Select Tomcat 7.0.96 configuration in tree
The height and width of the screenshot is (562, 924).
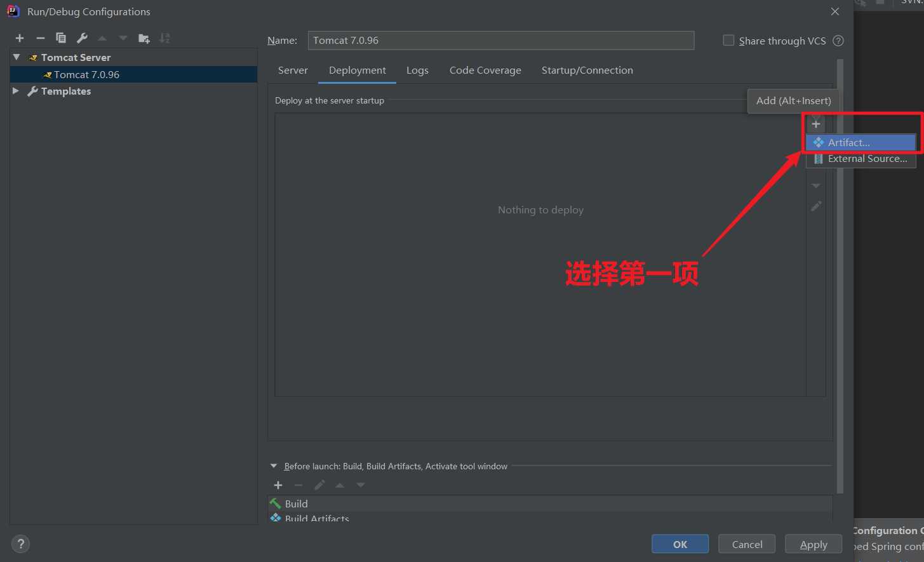click(133, 74)
